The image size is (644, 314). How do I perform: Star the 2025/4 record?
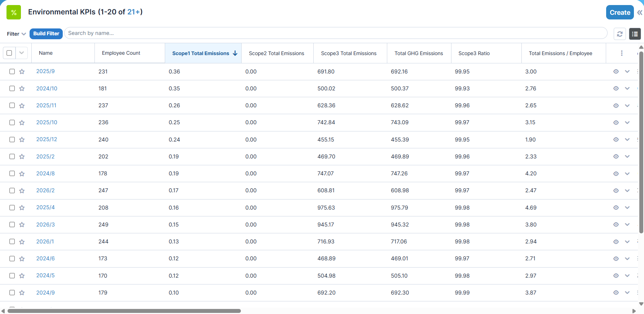point(22,208)
